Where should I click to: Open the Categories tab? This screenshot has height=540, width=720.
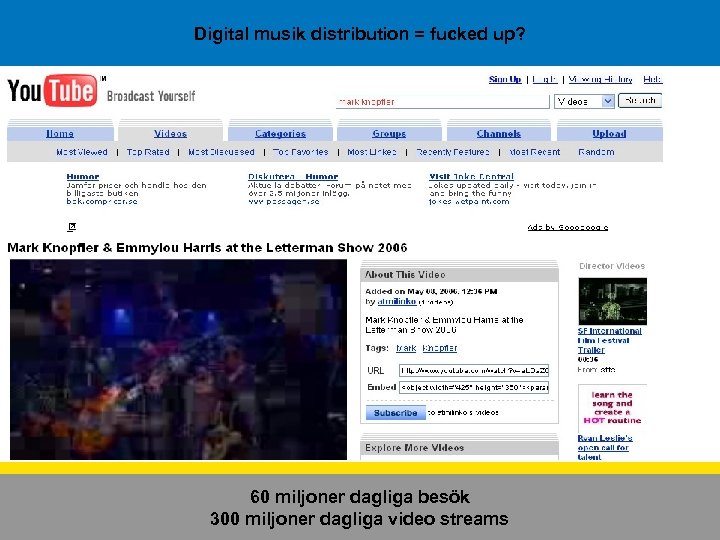[280, 134]
